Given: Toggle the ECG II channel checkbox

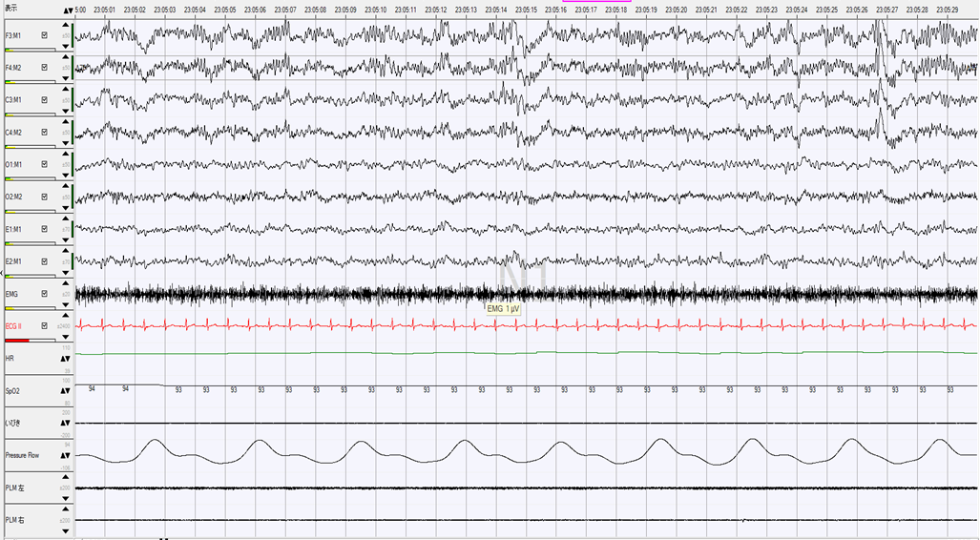Looking at the screenshot, I should [45, 326].
